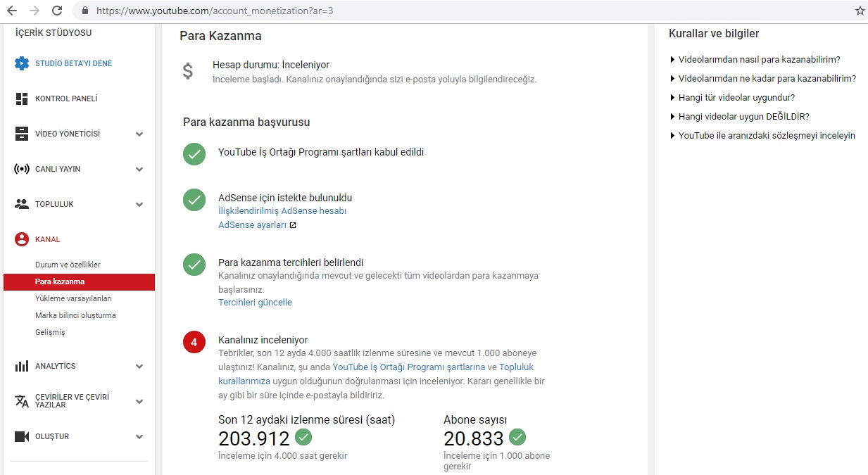Screen dimensions: 868x475
Task: Click 'Hesap durumu: İnceleniyor' text
Action: tap(271, 65)
